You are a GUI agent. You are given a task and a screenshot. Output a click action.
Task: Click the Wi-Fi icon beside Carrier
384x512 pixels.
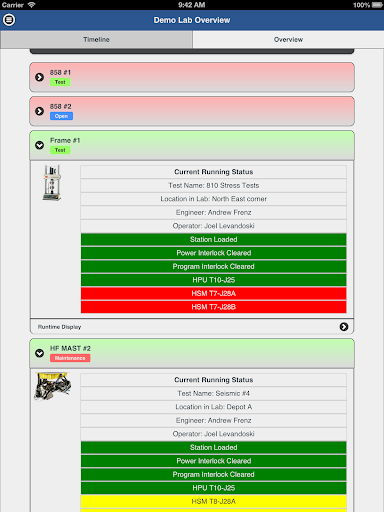(x=31, y=5)
